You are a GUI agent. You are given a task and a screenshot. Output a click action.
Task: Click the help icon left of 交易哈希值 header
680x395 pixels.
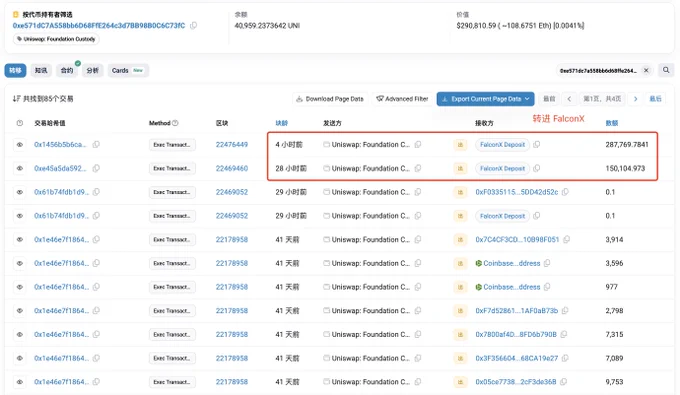(x=20, y=123)
